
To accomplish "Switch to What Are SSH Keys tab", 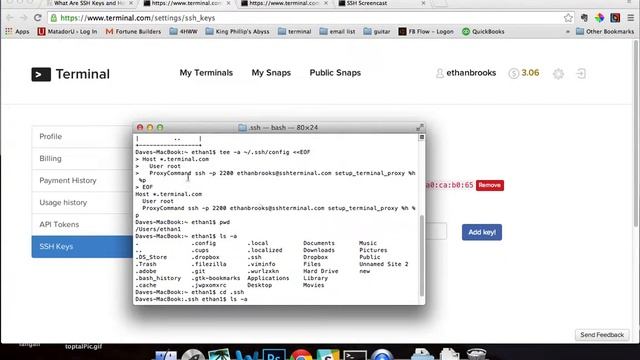I will pyautogui.click(x=88, y=3).
